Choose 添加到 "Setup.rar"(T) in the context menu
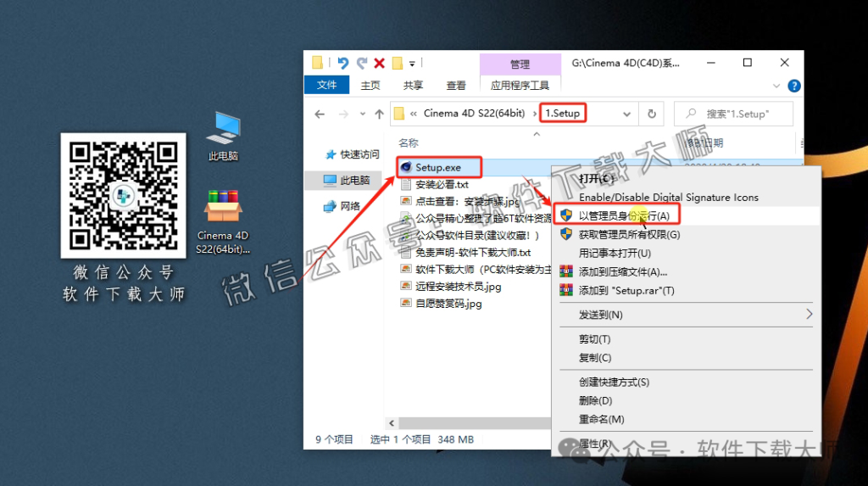The image size is (868, 486). click(626, 290)
